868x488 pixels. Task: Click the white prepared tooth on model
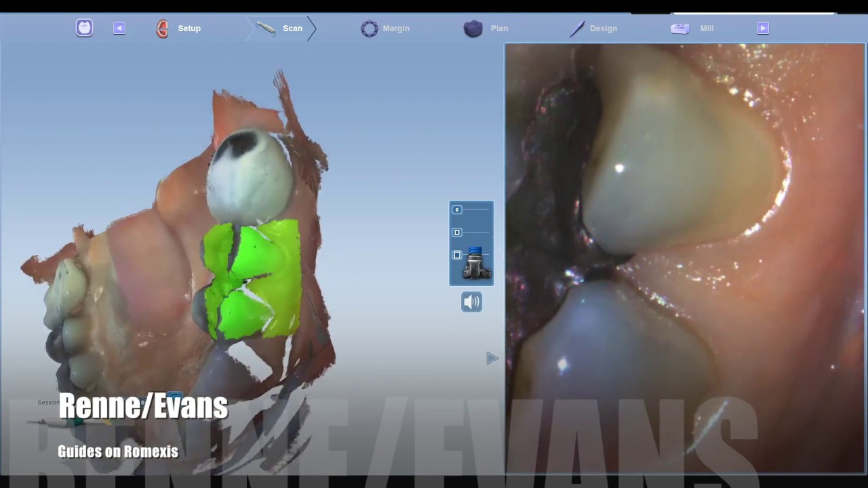tap(250, 178)
